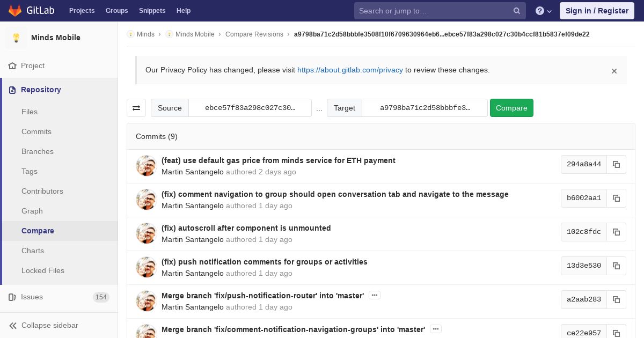Copy commit SHA 294a8a44
Screen dimensions: 644x338
coord(616,165)
